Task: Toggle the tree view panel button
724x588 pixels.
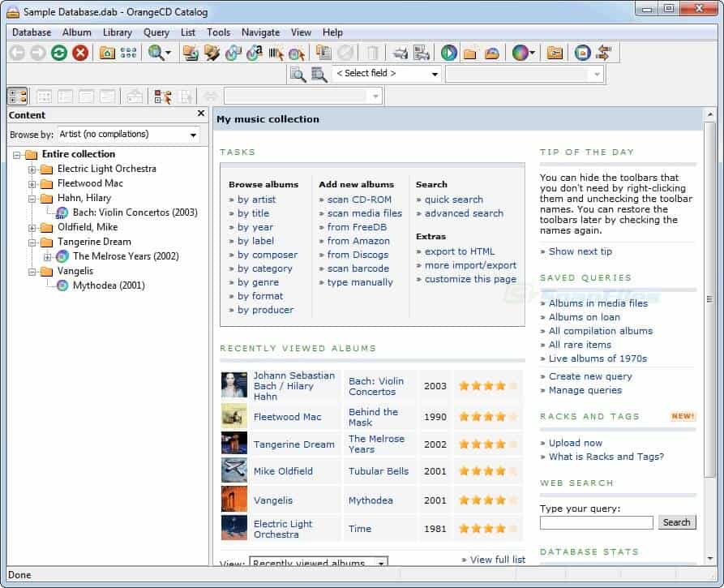Action: 17,97
